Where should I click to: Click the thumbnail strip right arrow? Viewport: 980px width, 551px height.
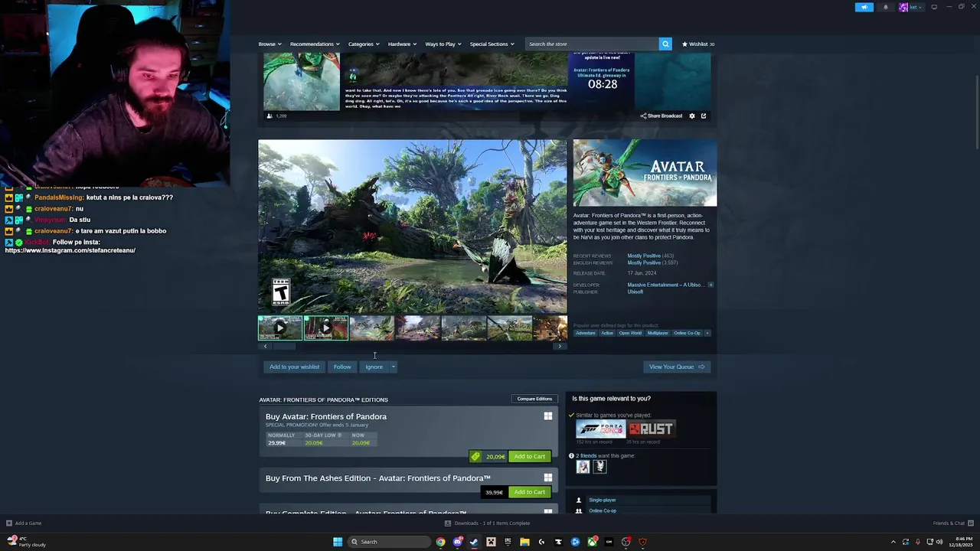560,346
